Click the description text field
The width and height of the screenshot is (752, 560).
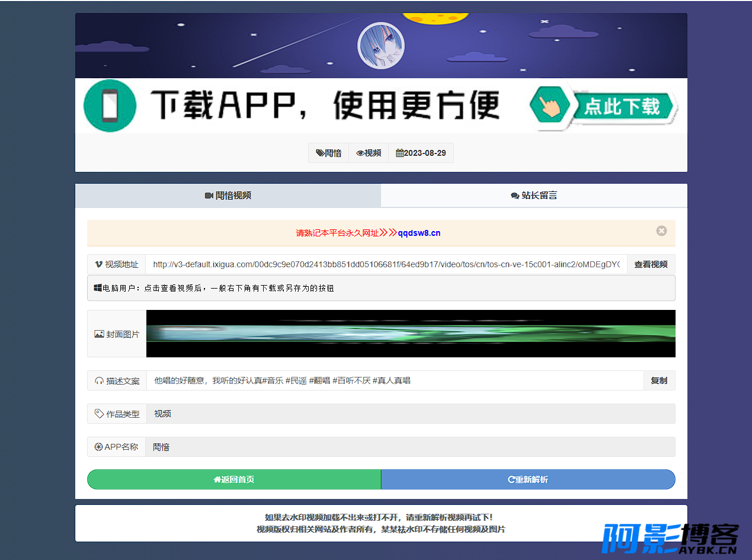(x=395, y=380)
